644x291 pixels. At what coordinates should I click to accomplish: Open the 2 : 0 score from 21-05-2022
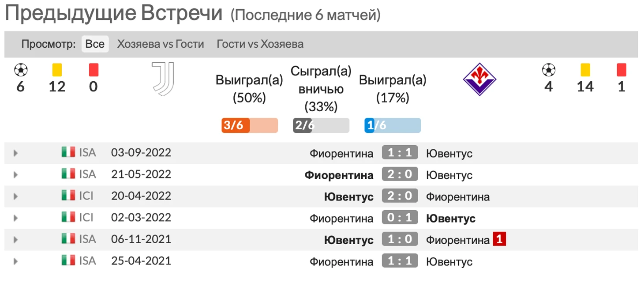(x=400, y=174)
